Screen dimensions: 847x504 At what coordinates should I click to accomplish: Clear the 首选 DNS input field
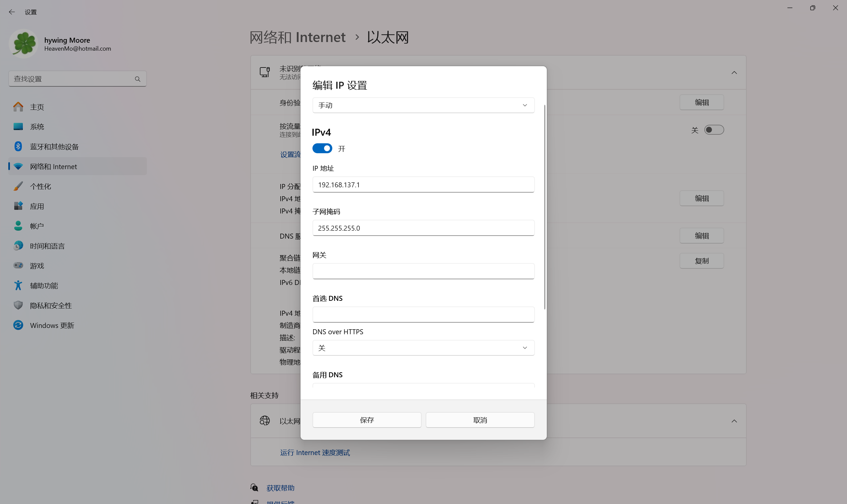pyautogui.click(x=422, y=314)
